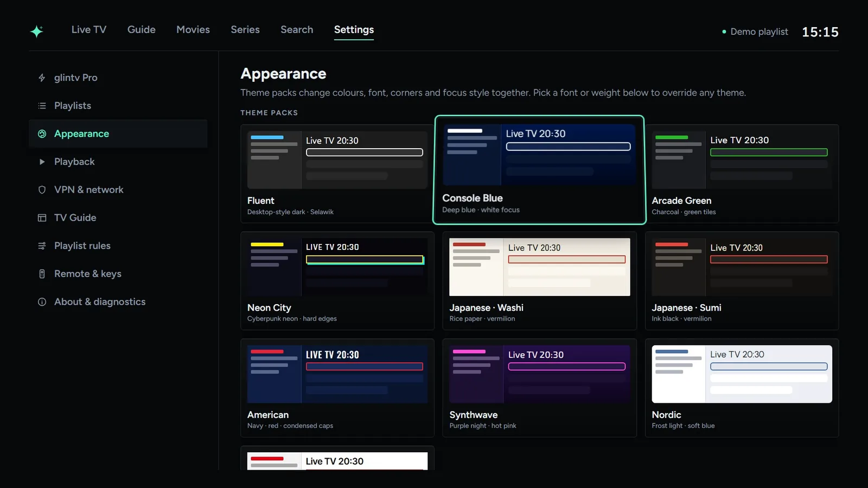The width and height of the screenshot is (868, 488).
Task: Select the Settings tab
Action: click(354, 30)
